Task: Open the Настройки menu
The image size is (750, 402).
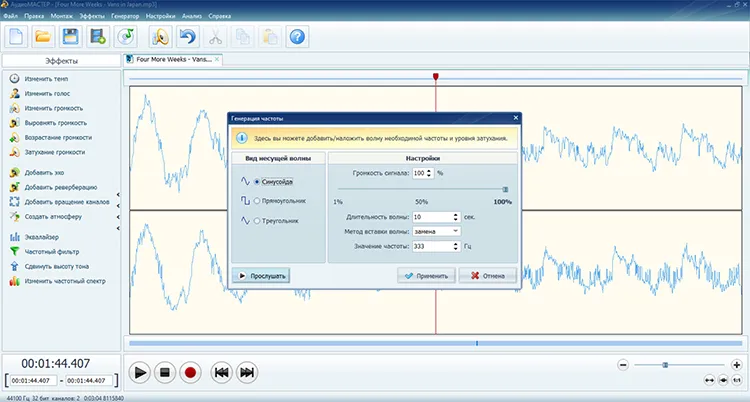Action: [x=161, y=16]
